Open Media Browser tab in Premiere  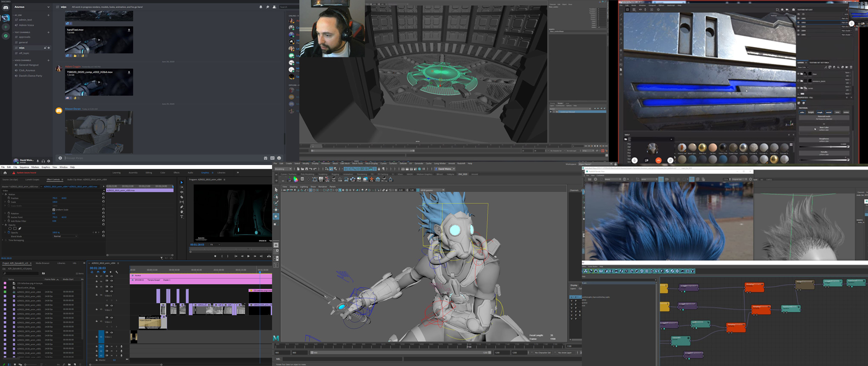point(42,263)
